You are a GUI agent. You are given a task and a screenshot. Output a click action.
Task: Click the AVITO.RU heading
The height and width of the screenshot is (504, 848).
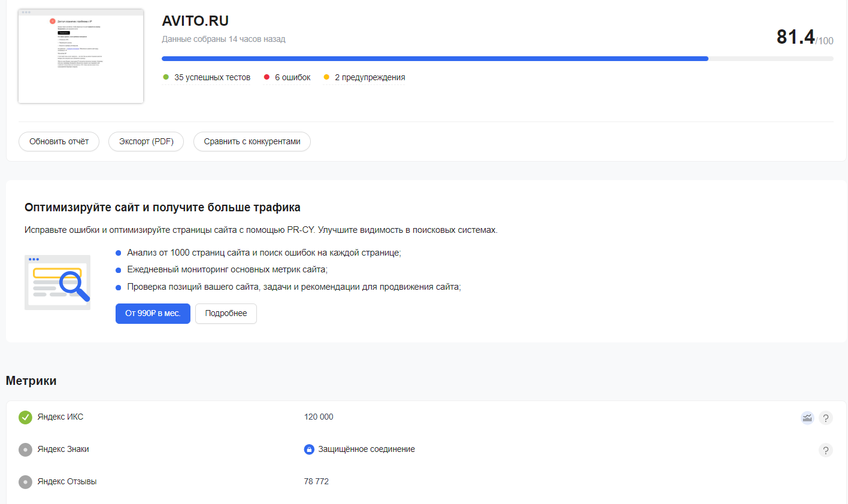tap(195, 21)
